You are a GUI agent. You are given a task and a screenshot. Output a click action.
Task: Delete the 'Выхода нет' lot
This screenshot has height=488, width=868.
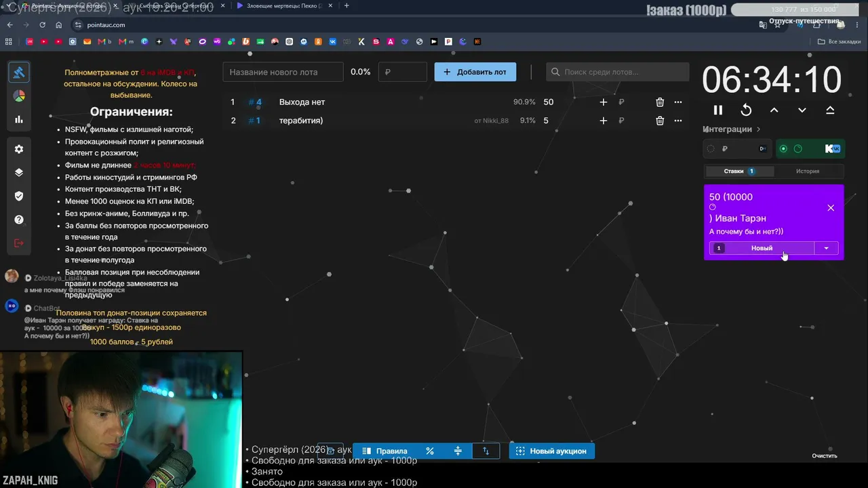click(660, 102)
